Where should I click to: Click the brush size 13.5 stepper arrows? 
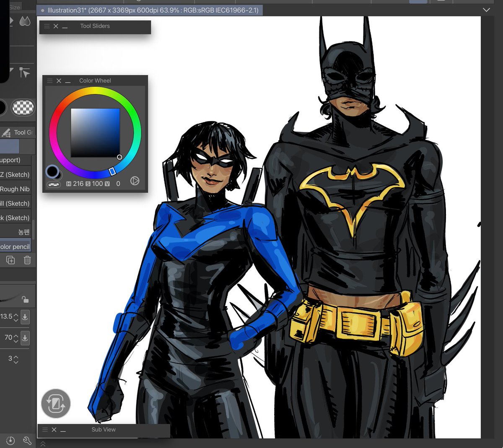point(16,317)
